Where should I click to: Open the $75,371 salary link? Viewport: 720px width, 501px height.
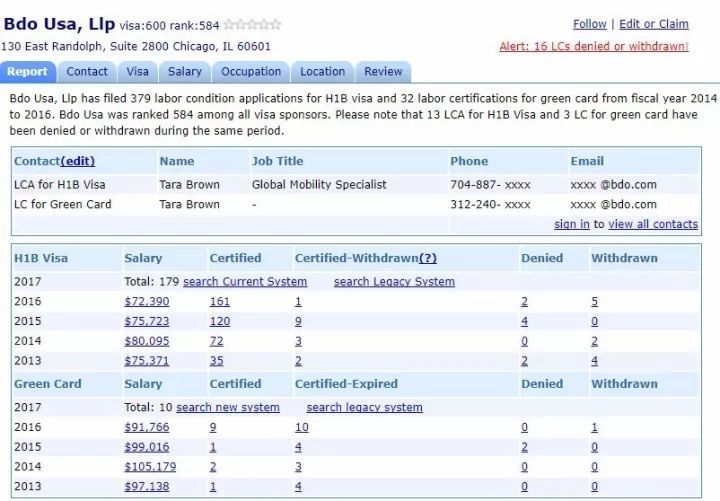[x=146, y=361]
